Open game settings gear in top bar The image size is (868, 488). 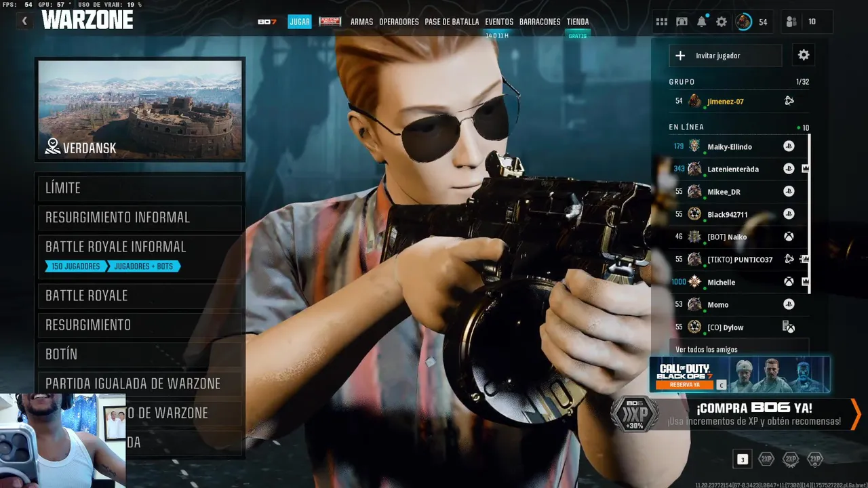[722, 22]
